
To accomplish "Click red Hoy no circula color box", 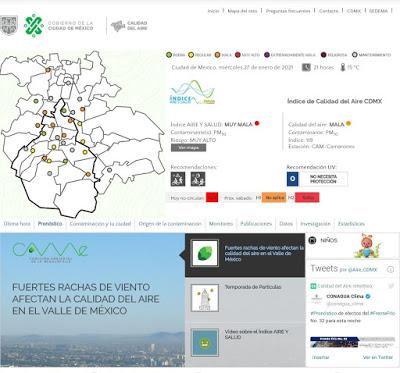I will coord(212,197).
